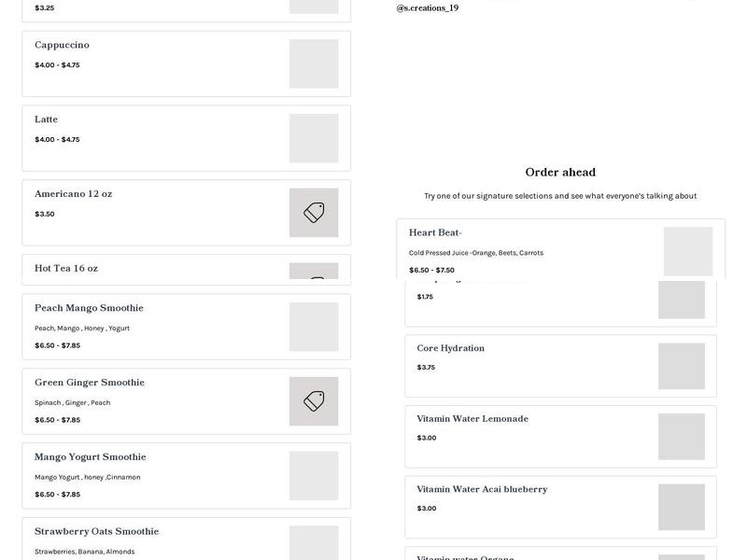
Task: Choose the Vitamin Water Lemonade item
Action: tap(472, 419)
